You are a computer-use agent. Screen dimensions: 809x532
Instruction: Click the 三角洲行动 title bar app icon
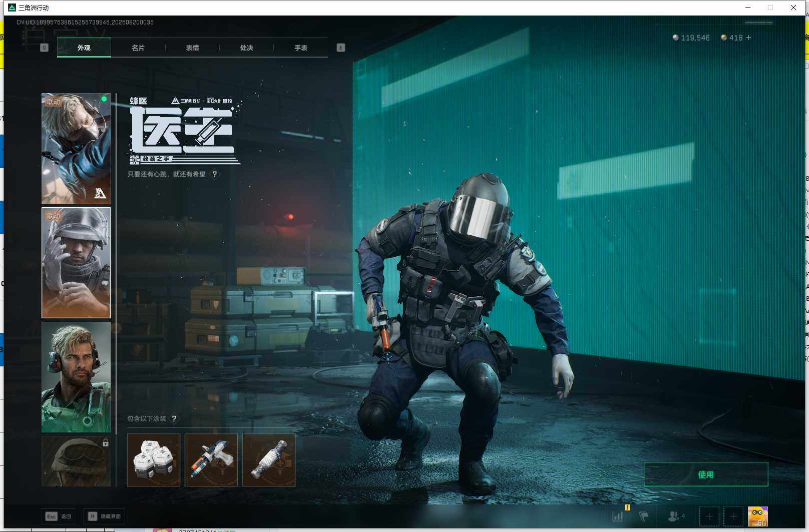coord(12,8)
